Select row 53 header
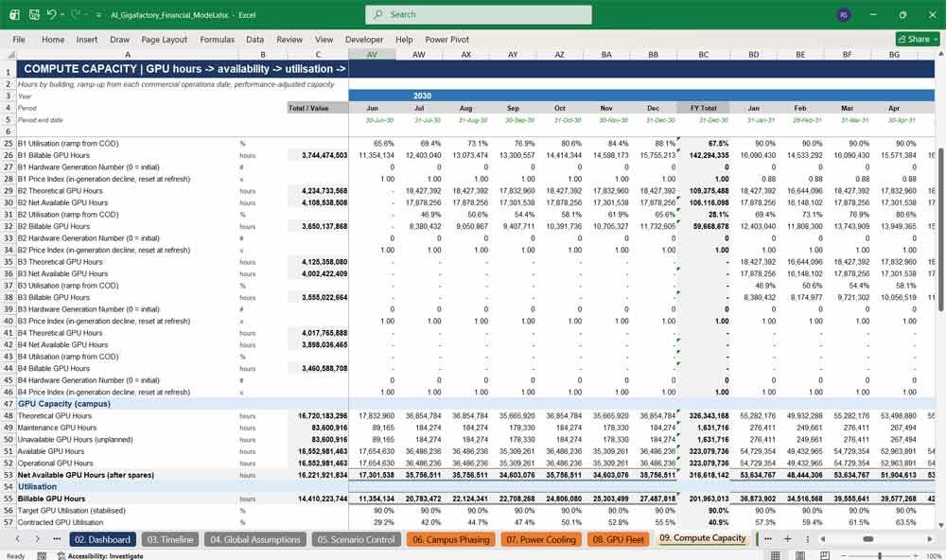This screenshot has width=946, height=560. tap(9, 475)
